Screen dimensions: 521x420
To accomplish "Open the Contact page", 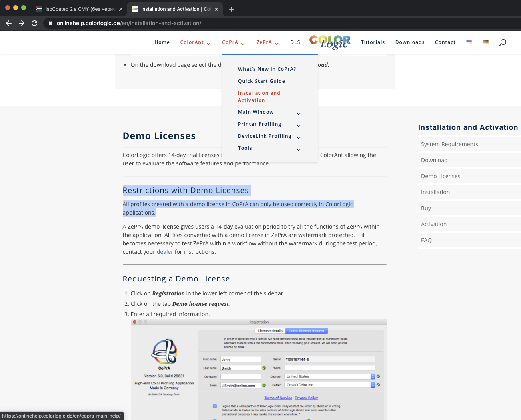I will tap(445, 42).
